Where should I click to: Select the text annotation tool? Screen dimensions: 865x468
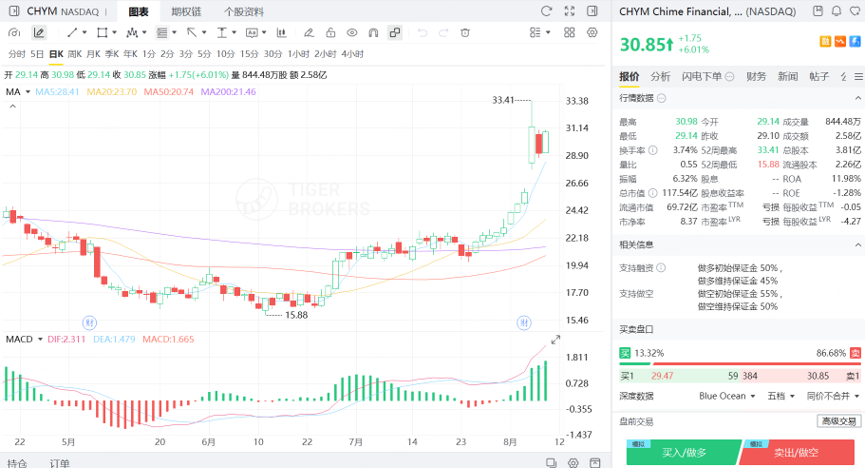(x=252, y=33)
